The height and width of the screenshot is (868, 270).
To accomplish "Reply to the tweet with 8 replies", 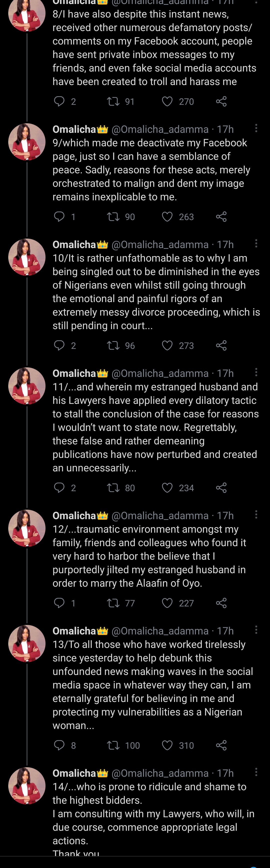I will (59, 745).
